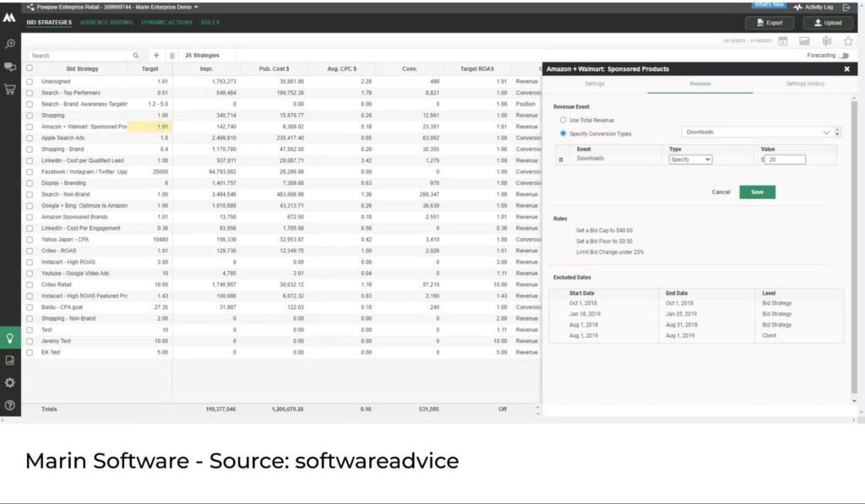Viewport: 865px width, 504px height.
Task: Check the Shopping strategy checkbox
Action: coord(30,116)
